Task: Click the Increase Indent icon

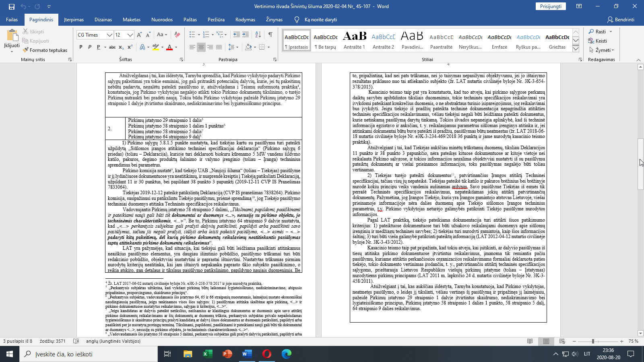Action: [246, 35]
